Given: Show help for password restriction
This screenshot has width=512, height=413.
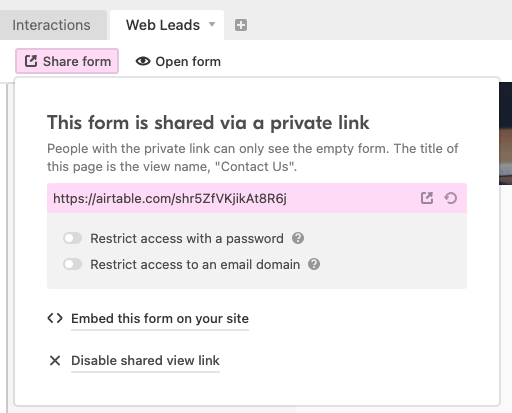Looking at the screenshot, I should click(x=298, y=238).
